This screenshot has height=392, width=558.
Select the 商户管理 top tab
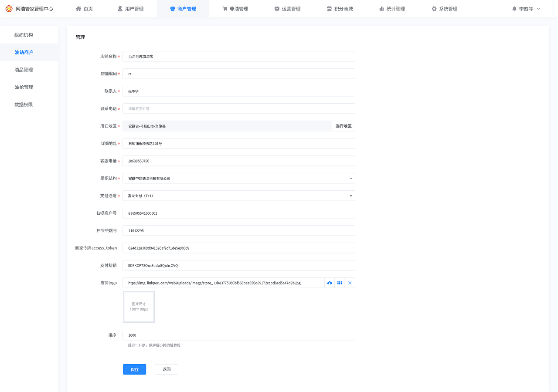[183, 9]
